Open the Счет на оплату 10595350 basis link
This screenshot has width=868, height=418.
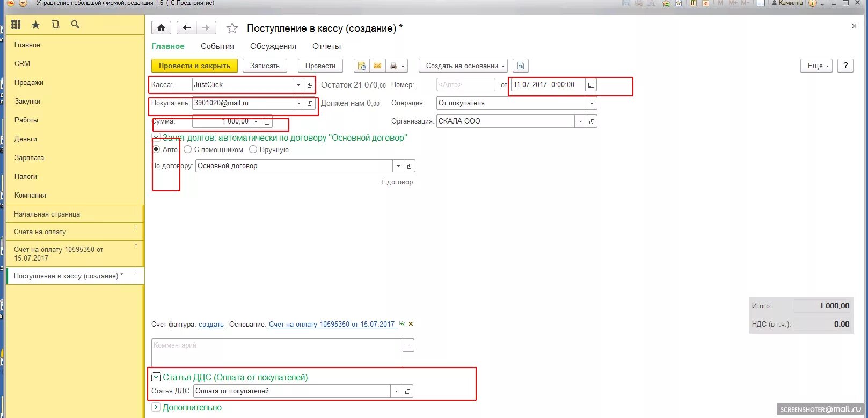pos(332,325)
